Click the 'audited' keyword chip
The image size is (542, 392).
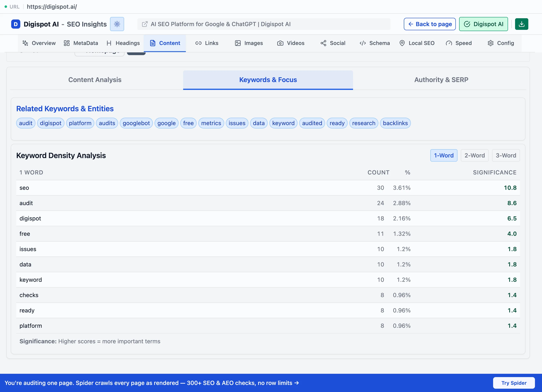tap(312, 123)
